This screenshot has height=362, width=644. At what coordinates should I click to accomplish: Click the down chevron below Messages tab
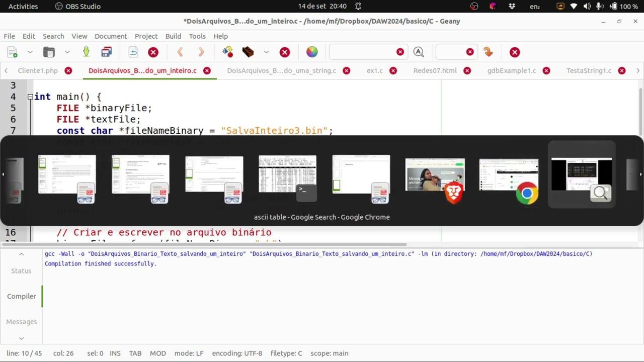21,338
